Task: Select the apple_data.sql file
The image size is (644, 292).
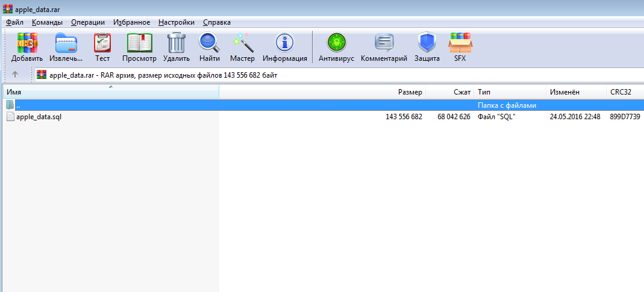Action: coord(39,117)
